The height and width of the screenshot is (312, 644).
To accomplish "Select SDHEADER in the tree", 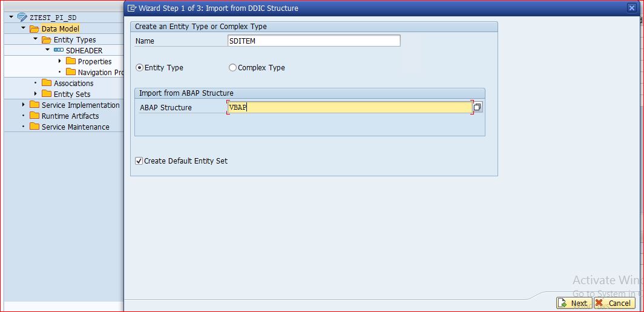I will click(x=84, y=50).
